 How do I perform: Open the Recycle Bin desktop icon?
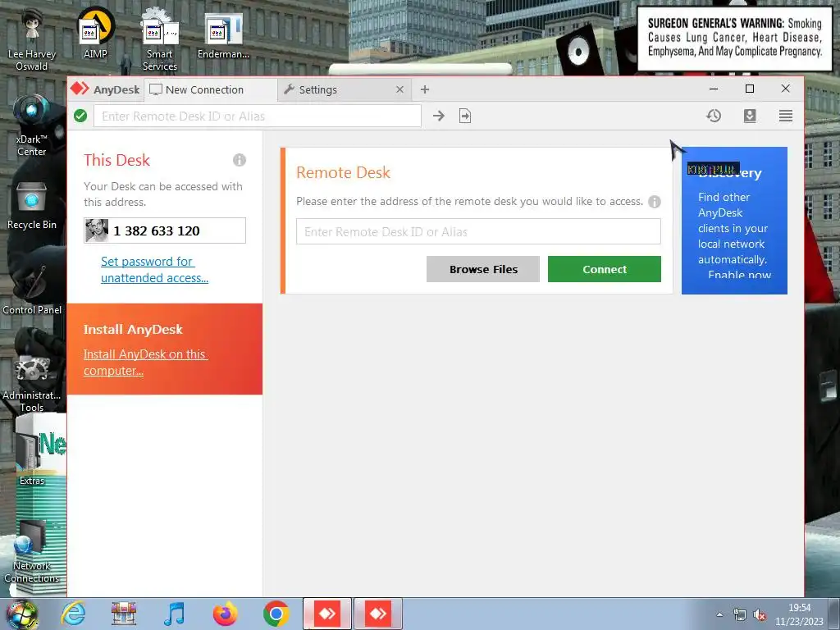32,205
